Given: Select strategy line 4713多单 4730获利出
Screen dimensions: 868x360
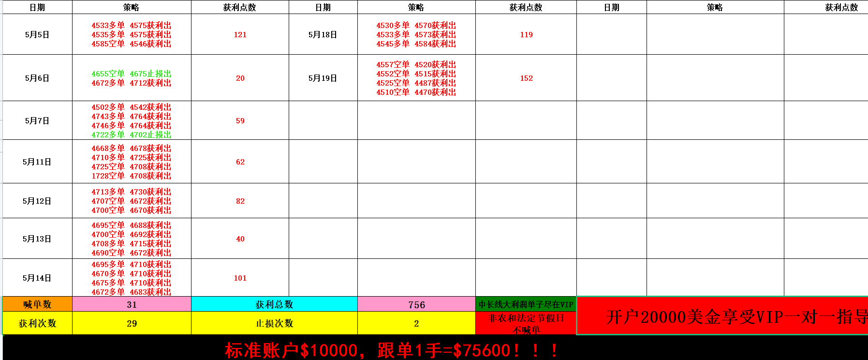Looking at the screenshot, I should tap(132, 192).
